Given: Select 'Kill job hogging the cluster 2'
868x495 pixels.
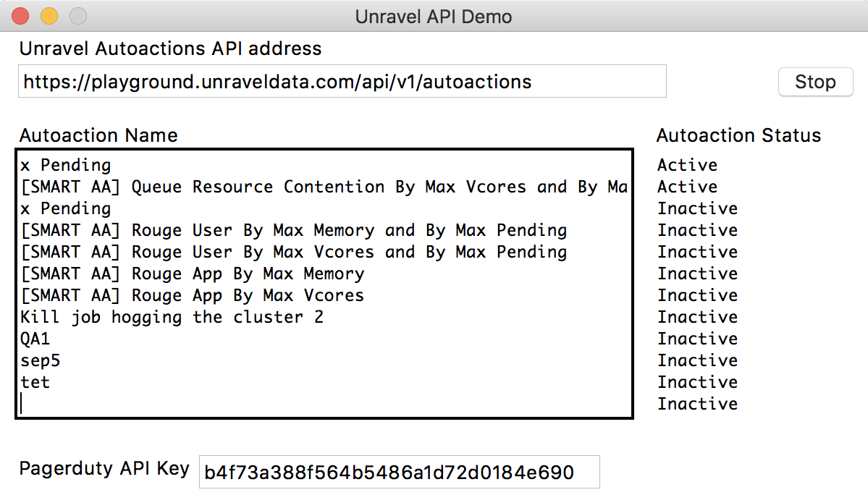Looking at the screenshot, I should [172, 317].
